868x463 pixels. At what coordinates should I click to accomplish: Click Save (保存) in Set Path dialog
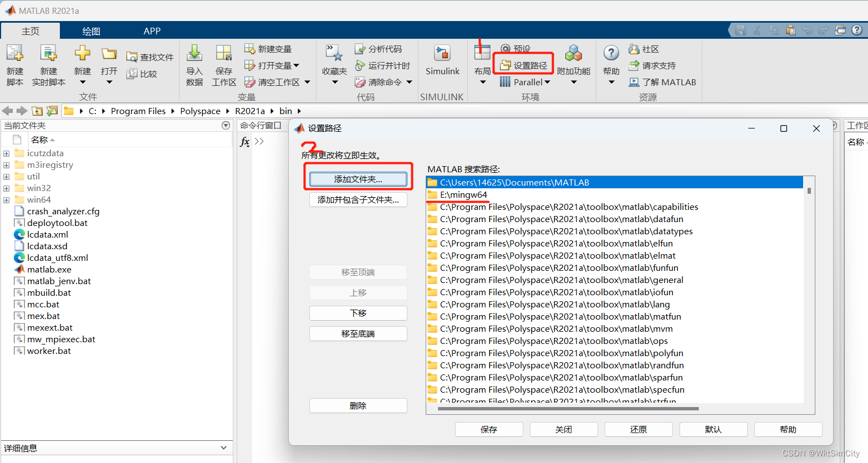pyautogui.click(x=489, y=429)
